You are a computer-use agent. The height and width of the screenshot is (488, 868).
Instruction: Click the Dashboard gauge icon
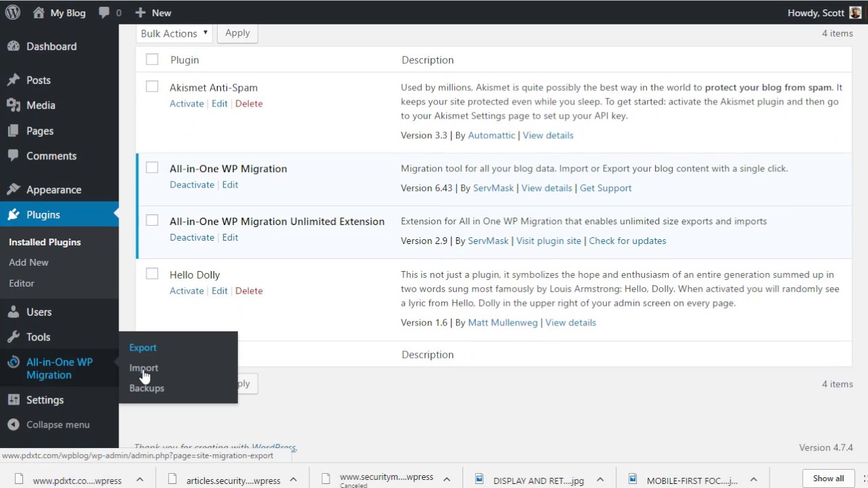click(14, 46)
